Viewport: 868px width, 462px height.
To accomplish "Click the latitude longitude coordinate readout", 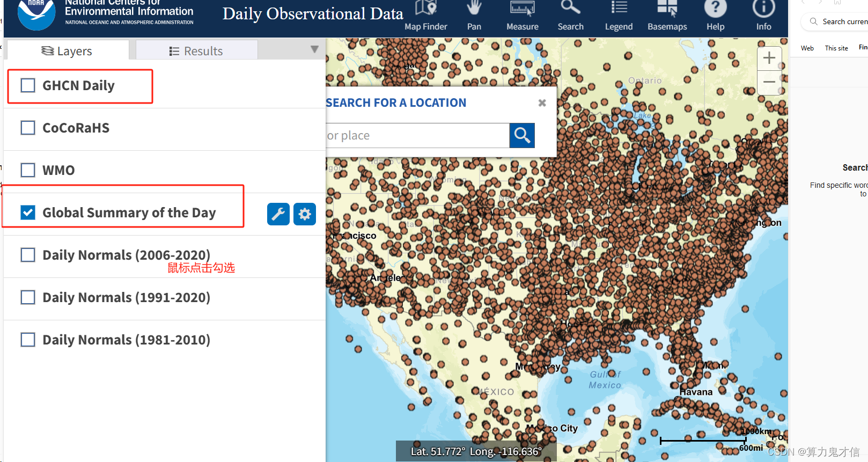I will coord(476,451).
